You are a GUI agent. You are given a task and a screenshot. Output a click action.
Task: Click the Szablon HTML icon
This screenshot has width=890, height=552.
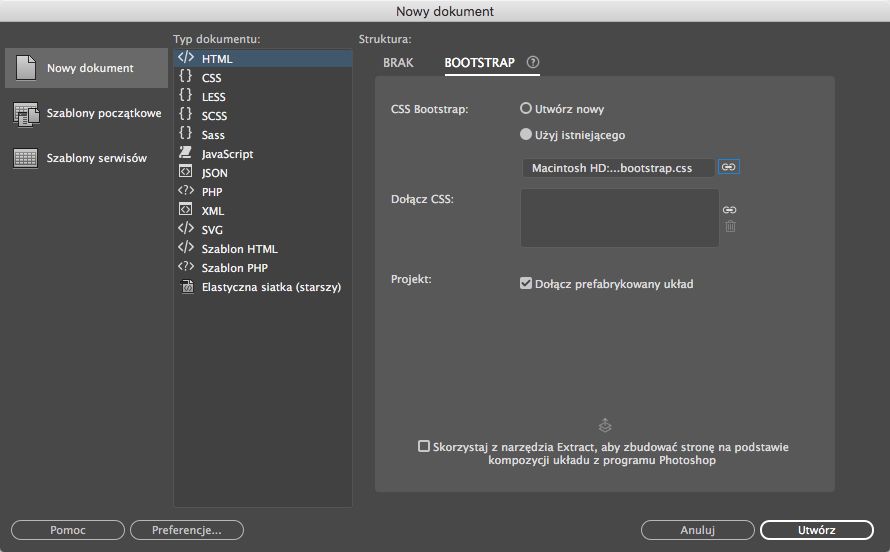[x=186, y=247]
